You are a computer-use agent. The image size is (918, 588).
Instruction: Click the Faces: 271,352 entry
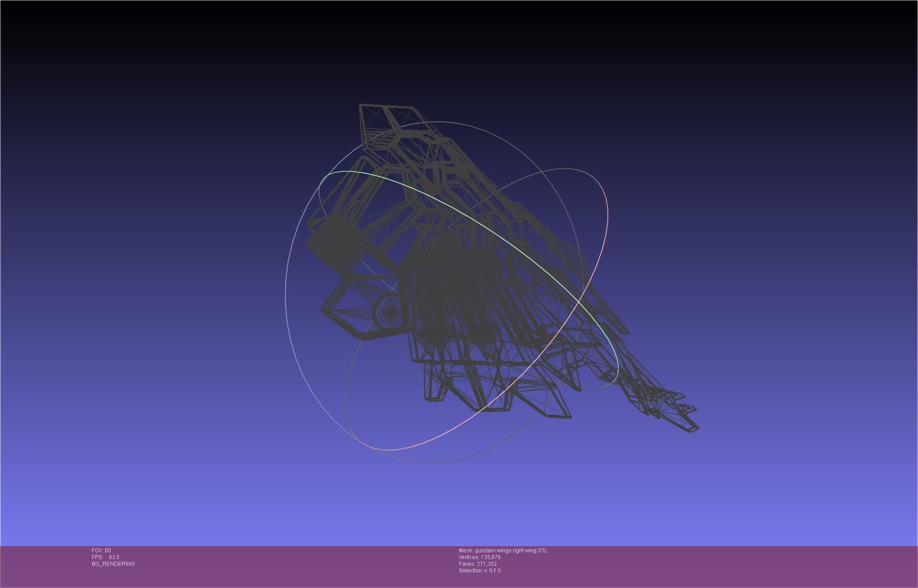pyautogui.click(x=478, y=564)
